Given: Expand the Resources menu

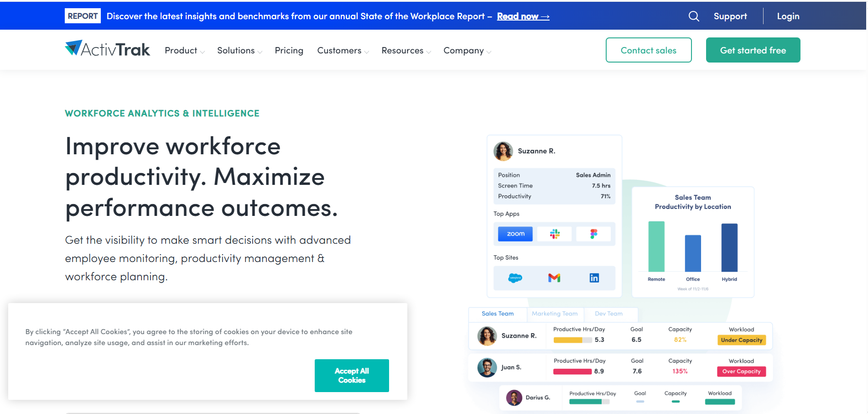Looking at the screenshot, I should 406,51.
